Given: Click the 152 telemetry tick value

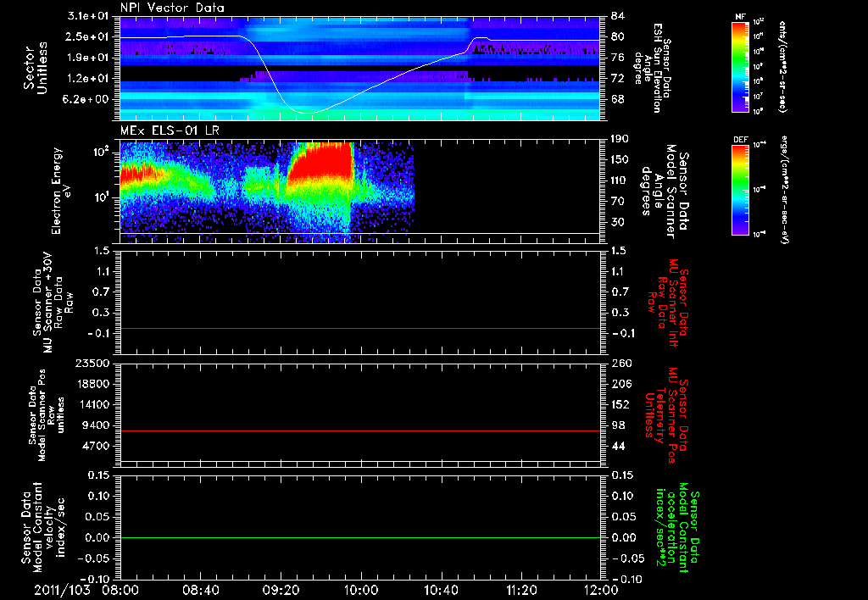Looking at the screenshot, I should [621, 404].
